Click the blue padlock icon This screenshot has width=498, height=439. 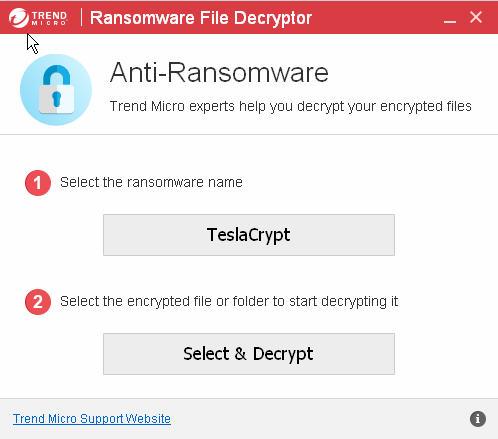(x=56, y=90)
